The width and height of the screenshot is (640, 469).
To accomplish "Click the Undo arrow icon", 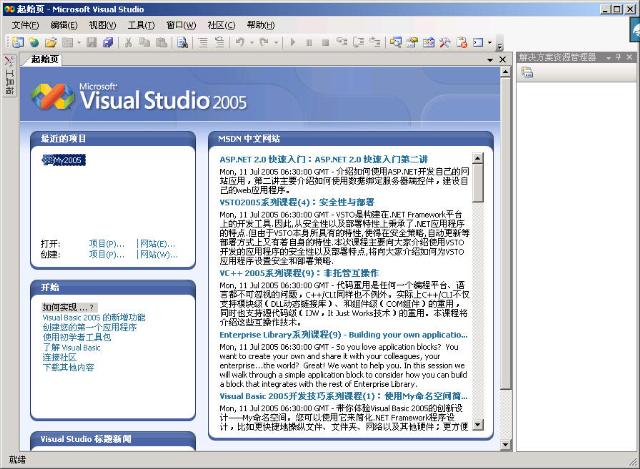I will pos(240,42).
